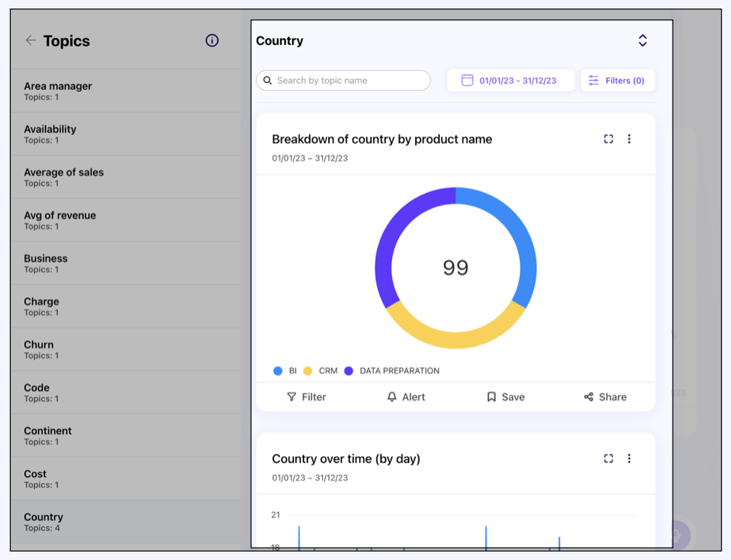Toggle the CRM legend series

[x=320, y=371]
